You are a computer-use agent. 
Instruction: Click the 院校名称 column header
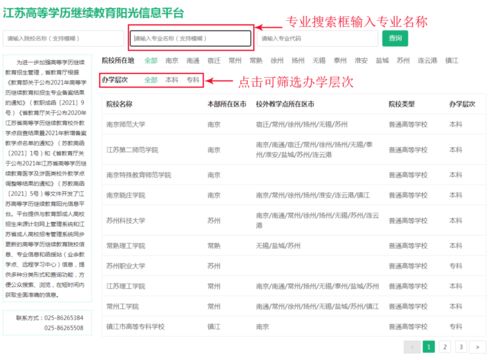click(x=119, y=104)
